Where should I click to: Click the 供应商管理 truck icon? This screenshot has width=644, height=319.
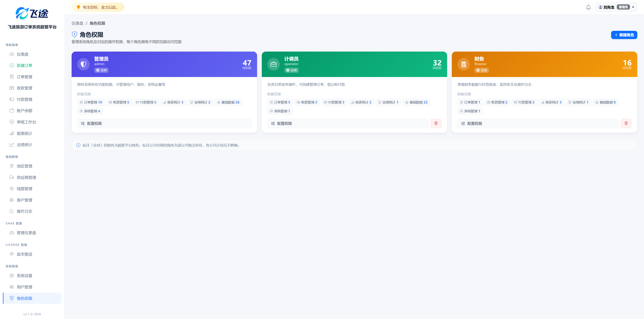point(12,177)
